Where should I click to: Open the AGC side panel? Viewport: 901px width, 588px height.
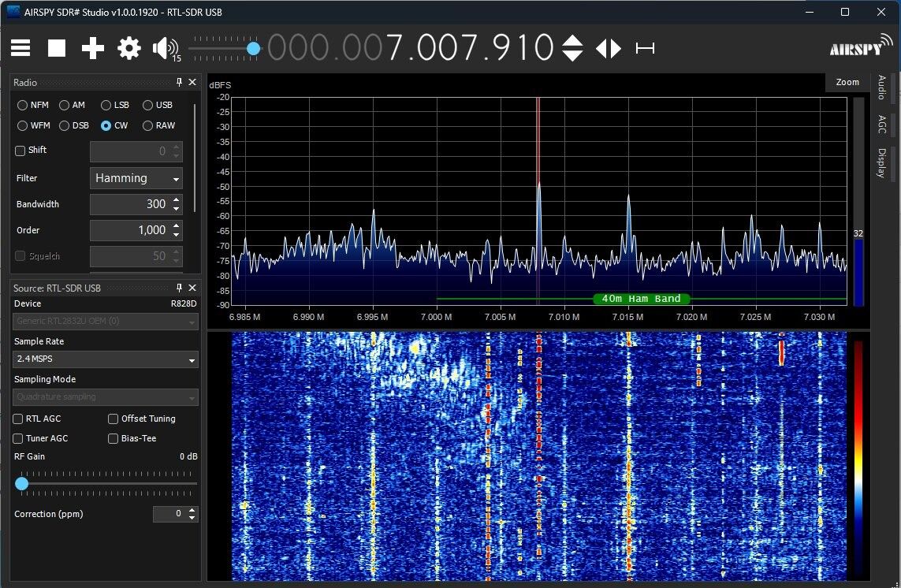coord(882,125)
